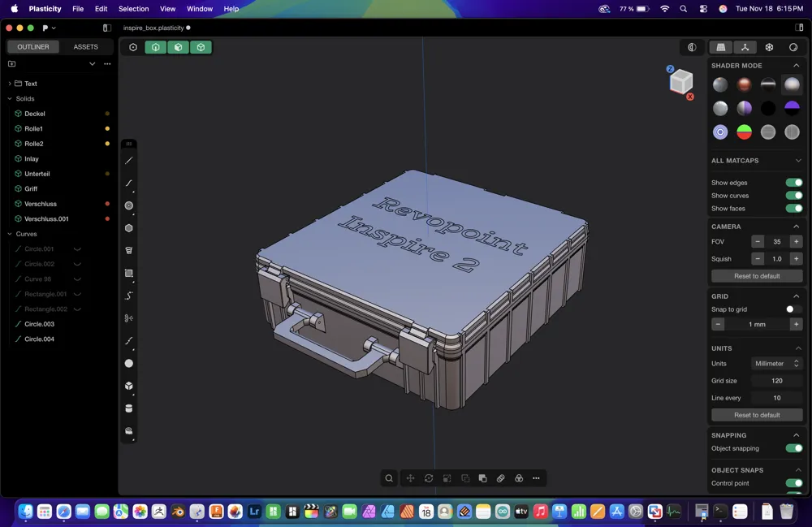Select the Box tool
812x527 pixels.
[x=129, y=386]
